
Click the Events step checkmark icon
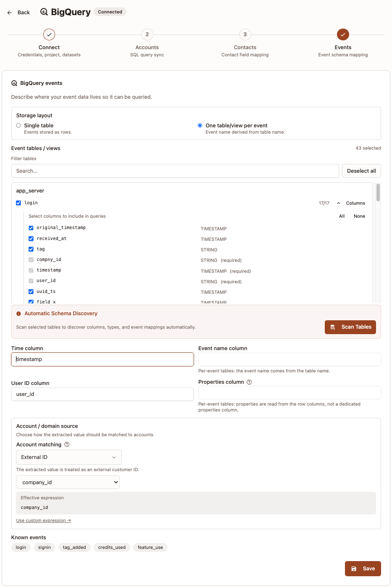pyautogui.click(x=343, y=34)
